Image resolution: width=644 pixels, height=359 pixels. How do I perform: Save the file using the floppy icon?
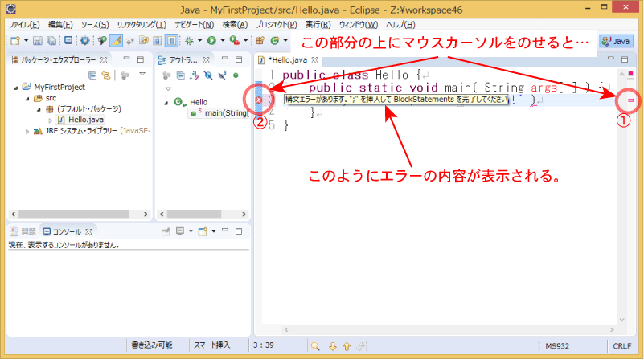coord(38,41)
